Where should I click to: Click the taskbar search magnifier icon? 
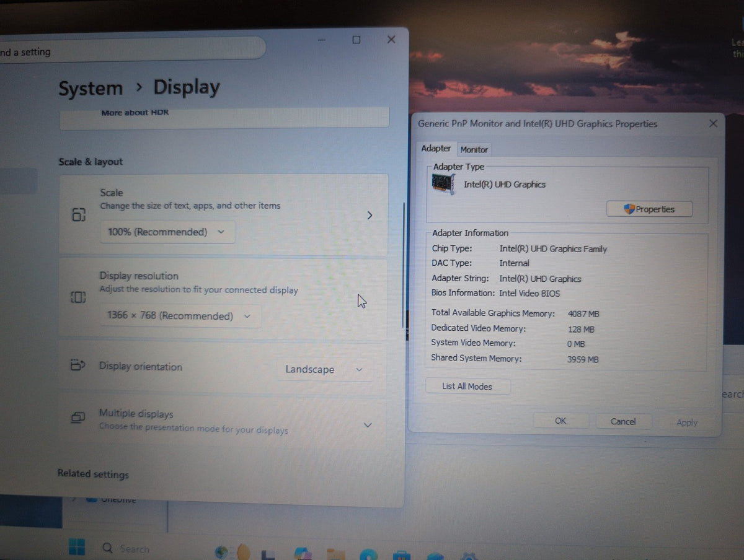pos(108,548)
